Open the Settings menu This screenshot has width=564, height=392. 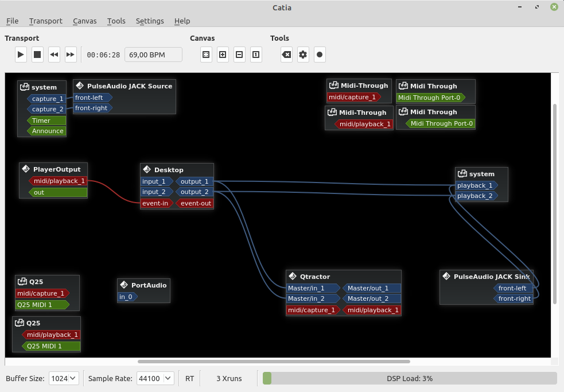(150, 21)
